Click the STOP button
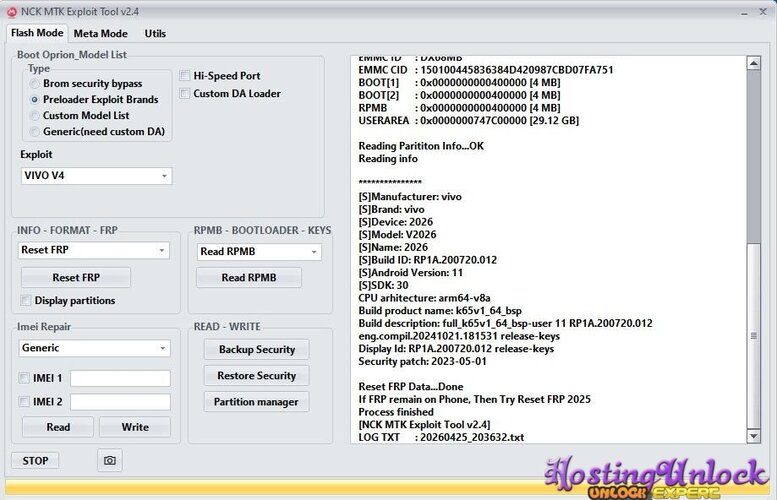 point(35,461)
